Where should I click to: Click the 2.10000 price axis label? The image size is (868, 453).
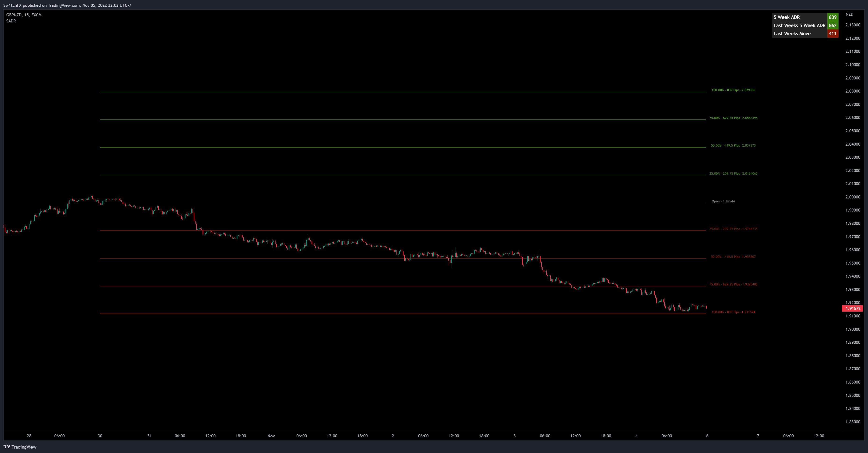[853, 65]
